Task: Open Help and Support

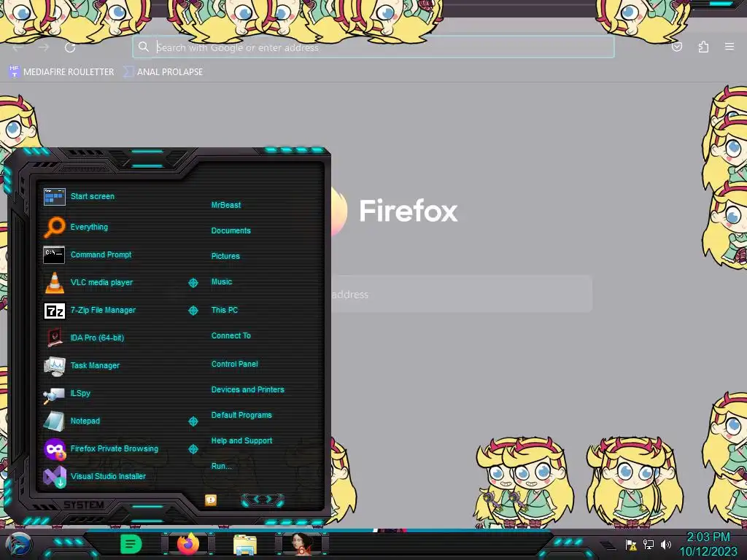Action: pos(241,441)
